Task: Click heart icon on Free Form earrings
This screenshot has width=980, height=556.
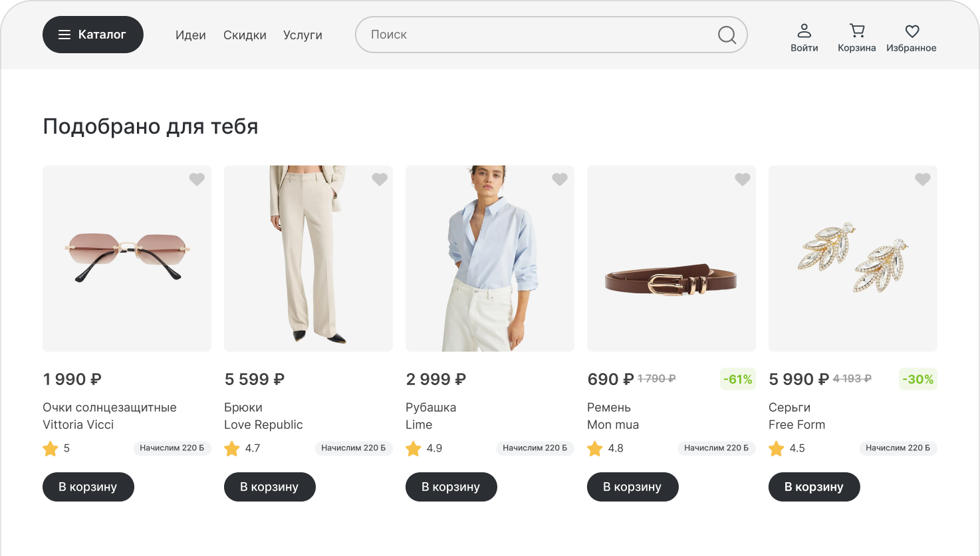Action: click(922, 180)
